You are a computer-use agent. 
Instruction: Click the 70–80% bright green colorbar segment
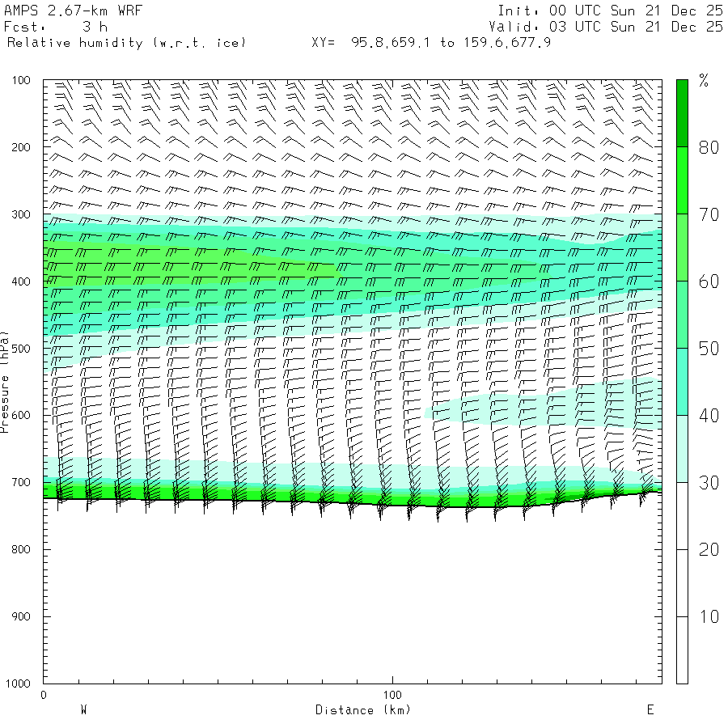(x=682, y=180)
